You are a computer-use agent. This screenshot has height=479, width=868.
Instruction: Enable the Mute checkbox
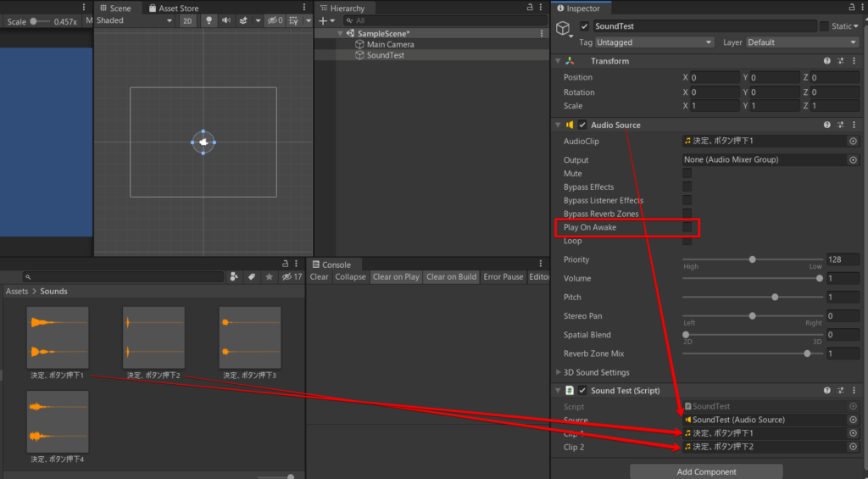pos(687,173)
